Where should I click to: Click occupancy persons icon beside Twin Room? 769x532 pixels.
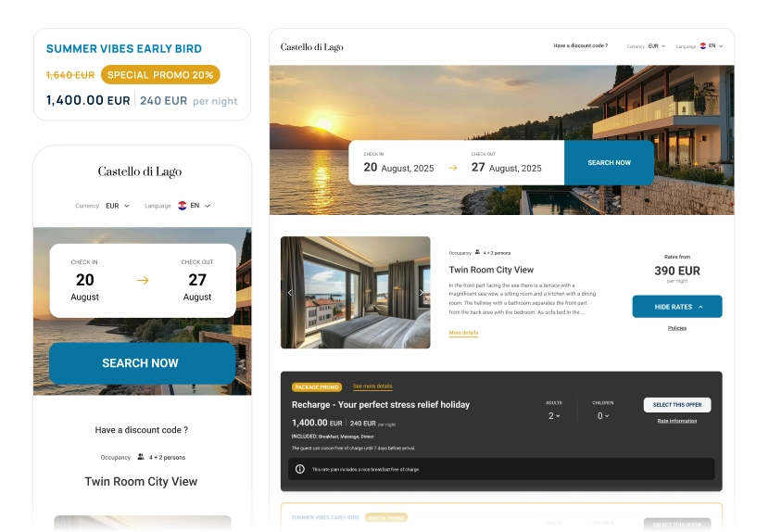coord(477,253)
